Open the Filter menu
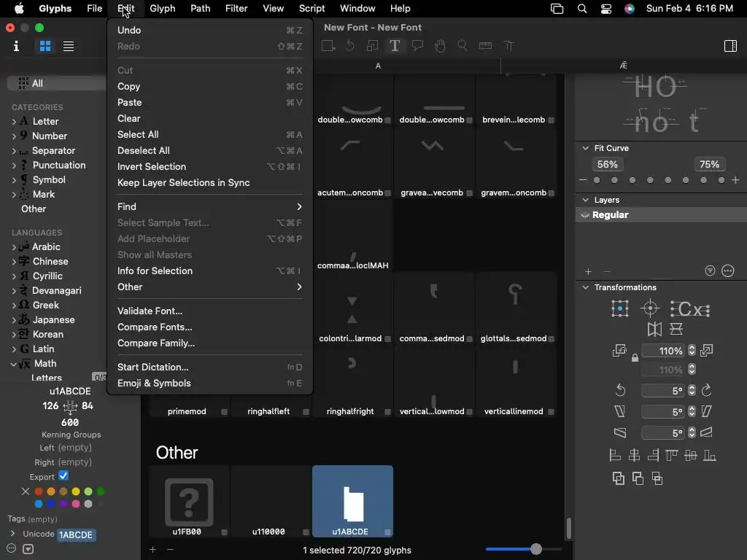 (x=236, y=9)
